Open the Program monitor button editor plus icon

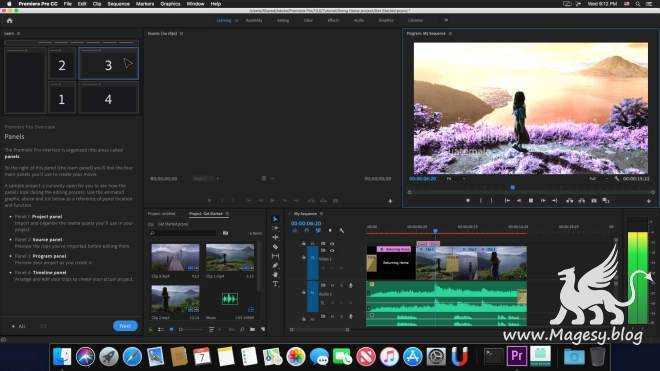(x=649, y=201)
